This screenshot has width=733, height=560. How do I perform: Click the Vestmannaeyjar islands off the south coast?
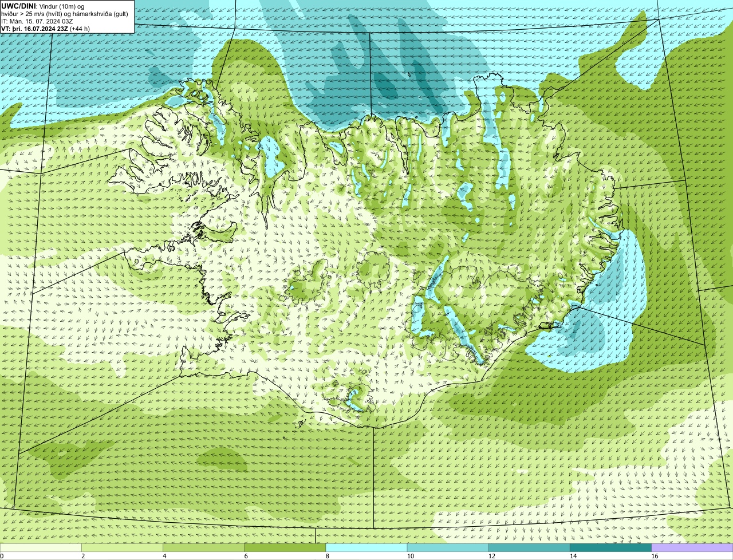coord(302,424)
